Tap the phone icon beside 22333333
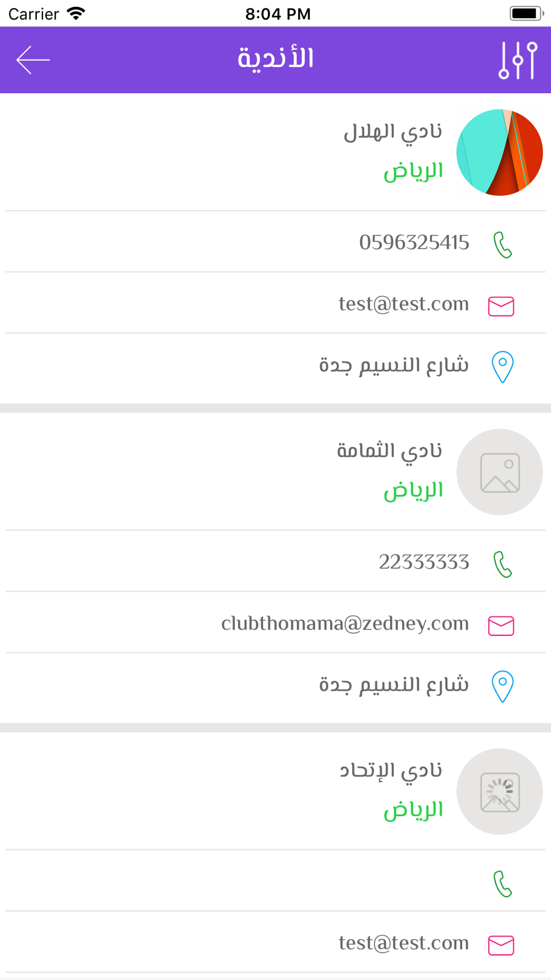The width and height of the screenshot is (551, 980). [x=502, y=564]
